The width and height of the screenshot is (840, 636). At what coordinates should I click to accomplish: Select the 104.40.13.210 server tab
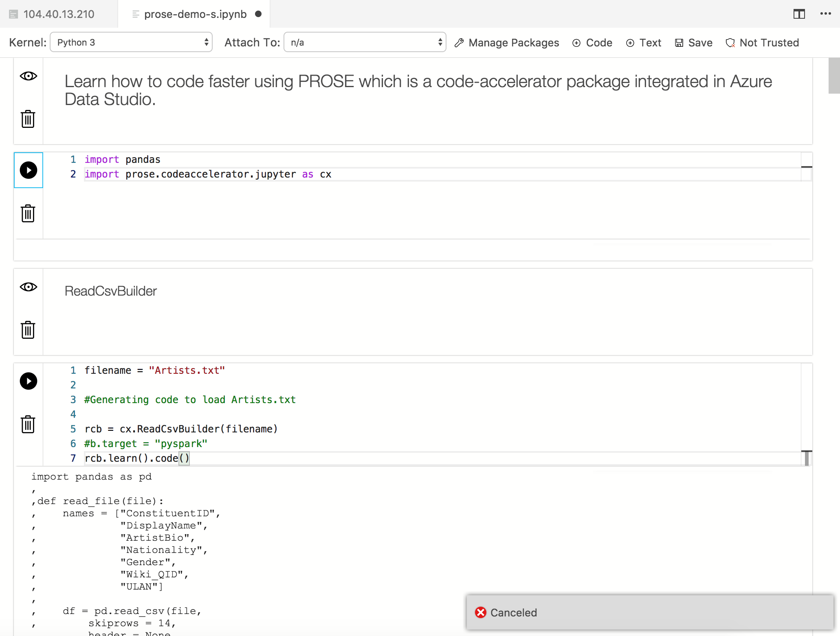point(59,13)
